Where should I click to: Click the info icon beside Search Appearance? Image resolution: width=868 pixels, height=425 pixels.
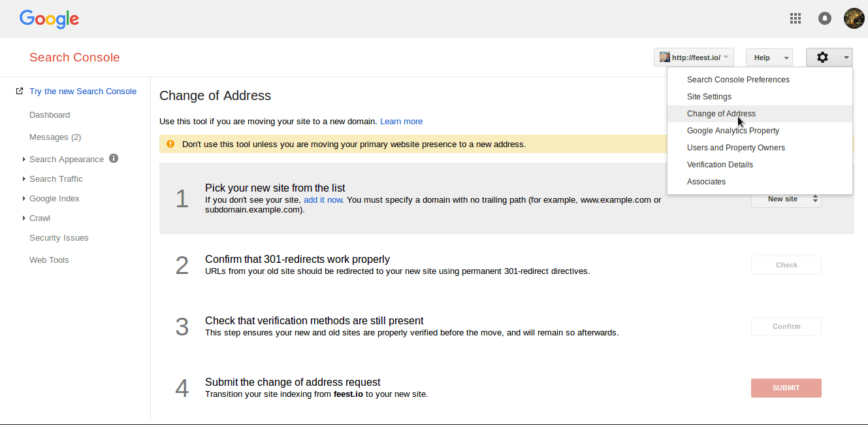click(114, 158)
